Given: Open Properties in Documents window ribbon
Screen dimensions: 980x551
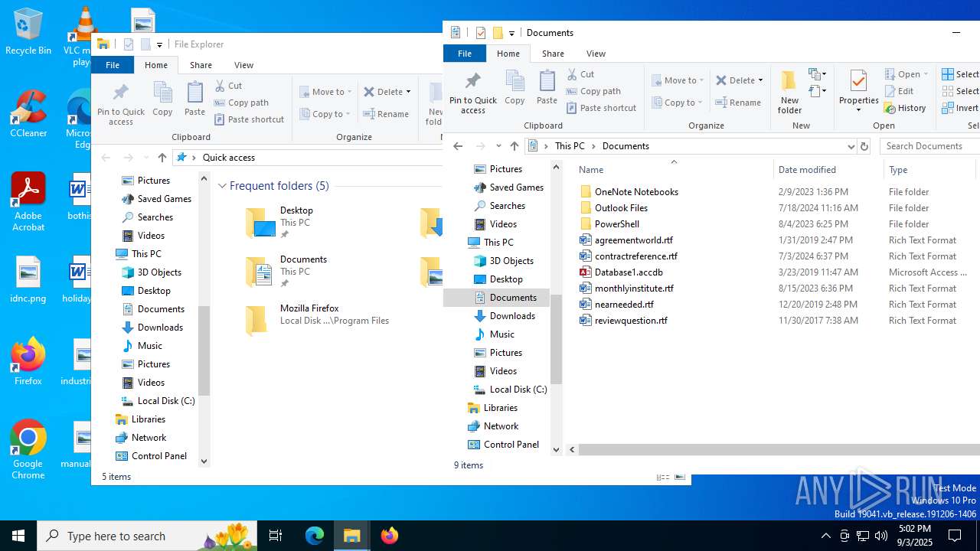Looking at the screenshot, I should pos(858,92).
